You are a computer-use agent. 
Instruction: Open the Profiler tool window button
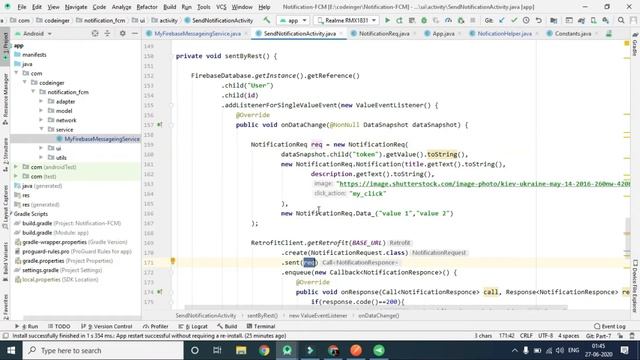(156, 327)
